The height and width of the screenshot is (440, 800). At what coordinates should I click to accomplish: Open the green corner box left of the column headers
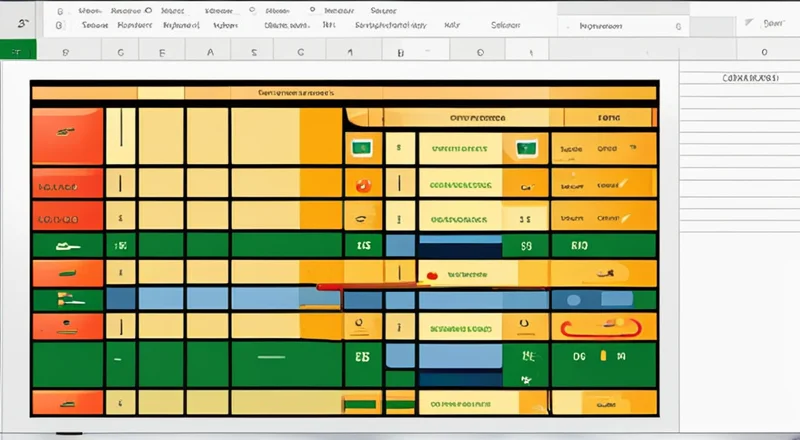click(18, 50)
